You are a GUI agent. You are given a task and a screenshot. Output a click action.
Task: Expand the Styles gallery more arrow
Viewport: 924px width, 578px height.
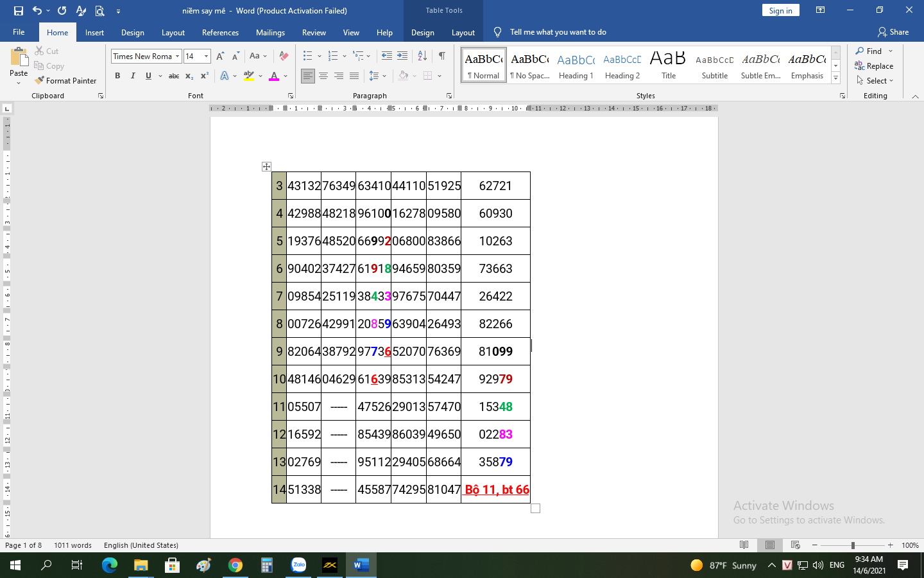pyautogui.click(x=835, y=78)
